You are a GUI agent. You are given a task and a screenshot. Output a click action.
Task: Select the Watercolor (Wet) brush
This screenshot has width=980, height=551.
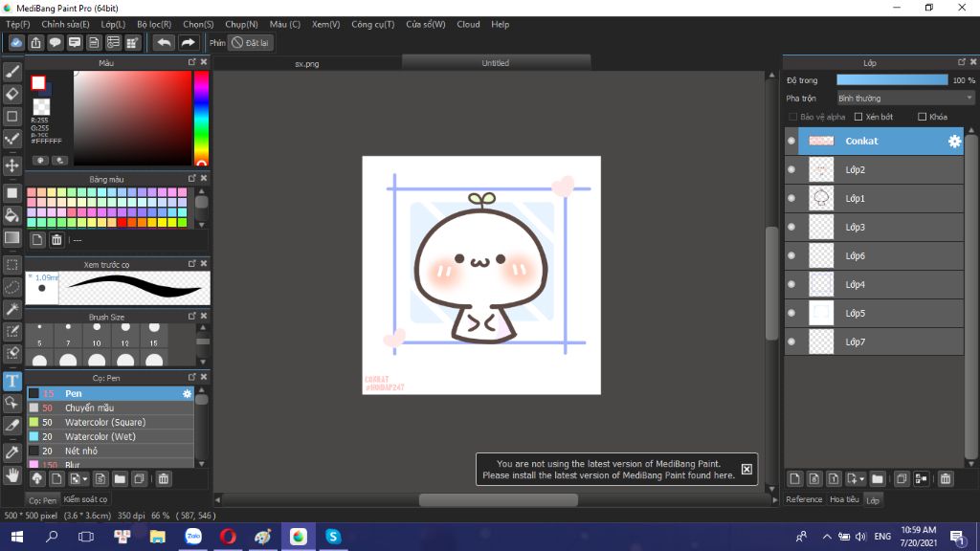[x=109, y=436]
